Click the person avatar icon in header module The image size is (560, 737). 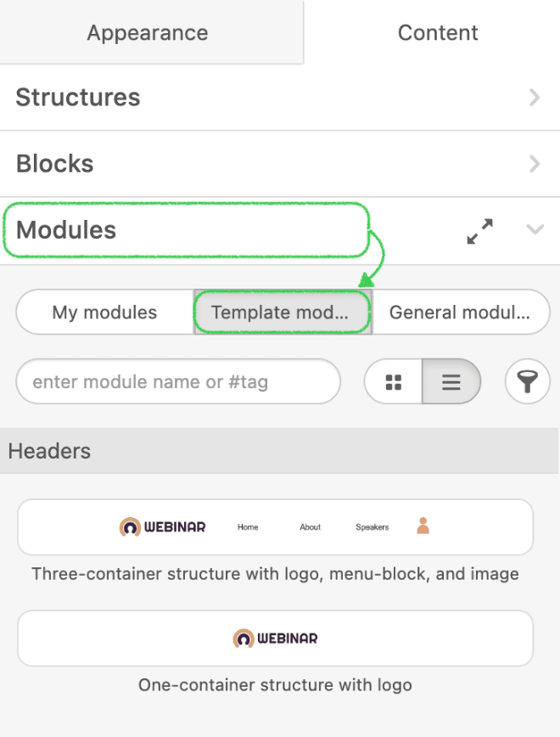coord(422,526)
